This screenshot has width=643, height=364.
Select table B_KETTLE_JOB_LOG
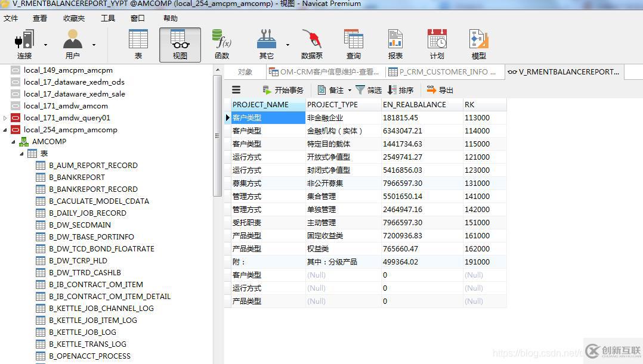(x=82, y=332)
